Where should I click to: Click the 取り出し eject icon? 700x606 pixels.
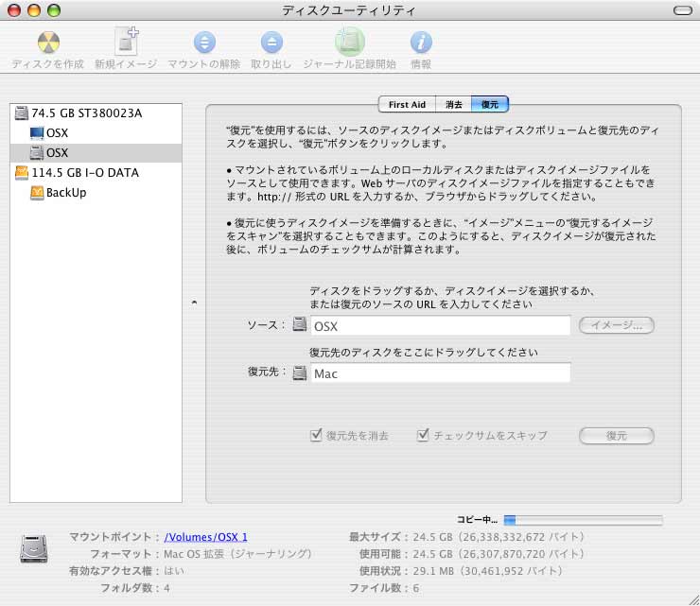pyautogui.click(x=271, y=43)
